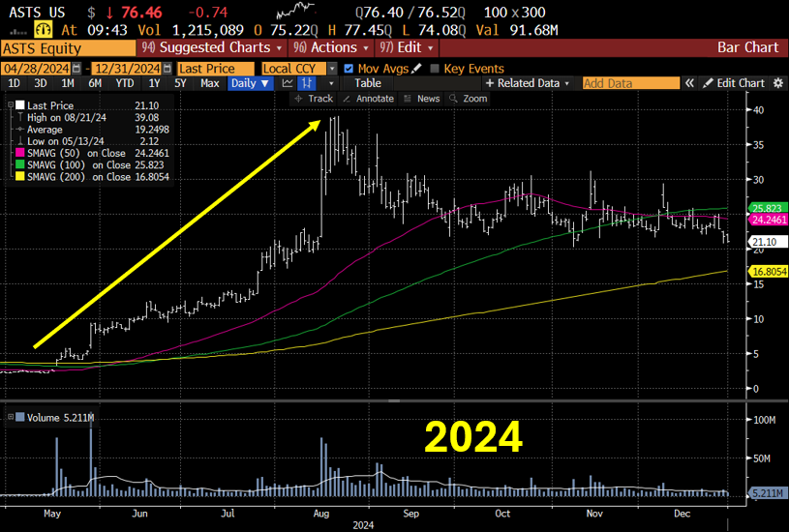Image resolution: width=789 pixels, height=532 pixels.
Task: Click the Zoom magnifier icon
Action: click(453, 99)
